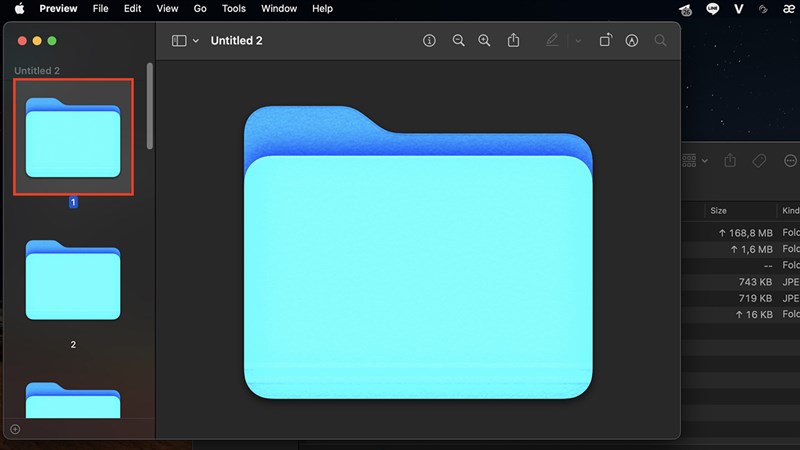This screenshot has height=450, width=800.
Task: Select the 16 KB row in Finder
Action: tap(741, 314)
